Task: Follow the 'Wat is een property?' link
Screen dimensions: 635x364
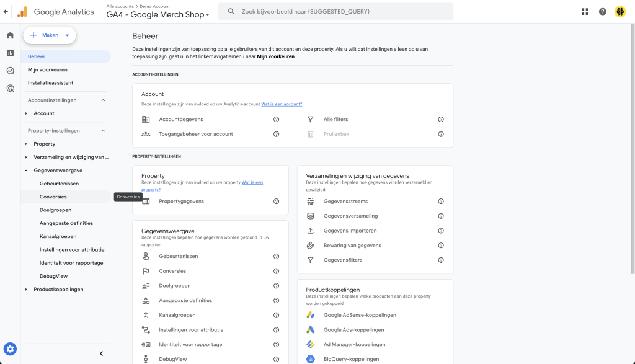Action: [252, 182]
